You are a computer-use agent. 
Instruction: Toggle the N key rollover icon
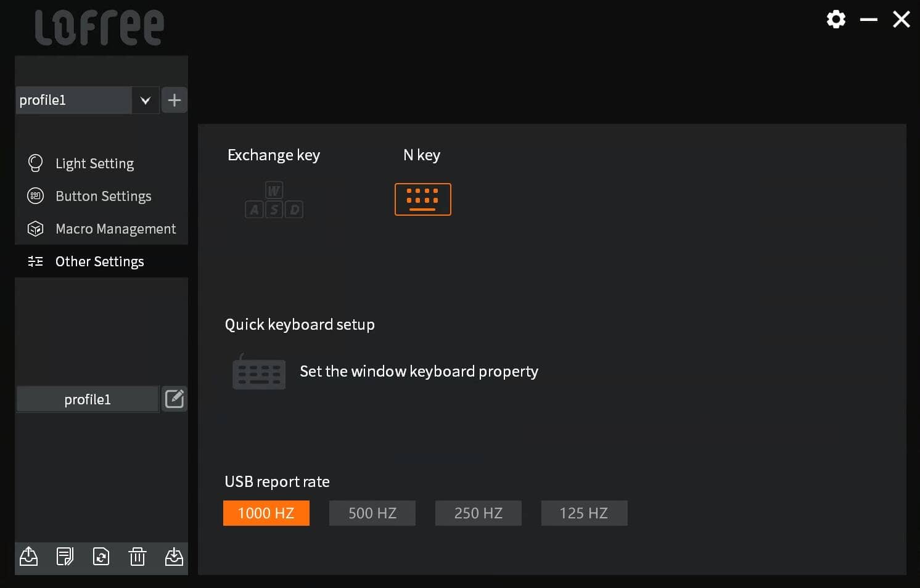[422, 199]
